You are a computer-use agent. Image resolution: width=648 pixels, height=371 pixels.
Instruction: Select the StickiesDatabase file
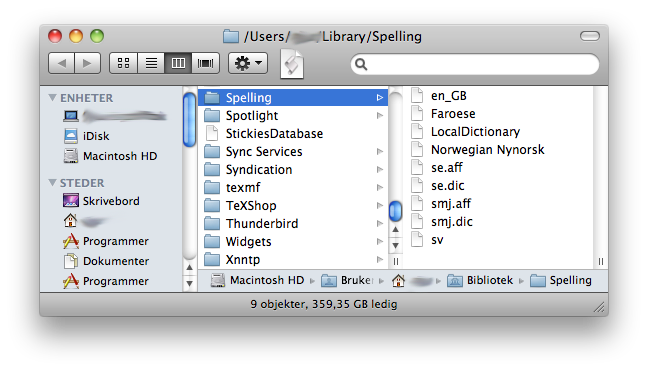(293, 133)
